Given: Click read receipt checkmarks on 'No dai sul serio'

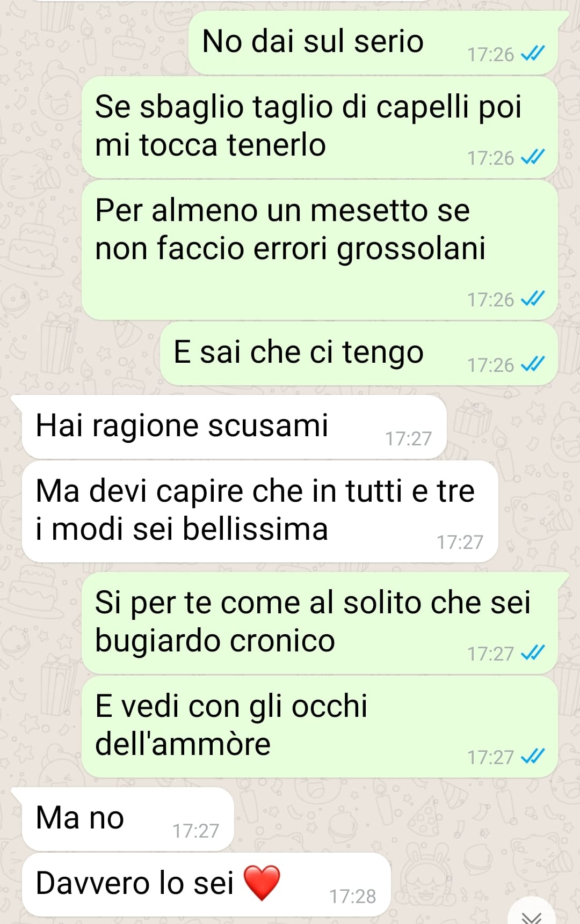Looking at the screenshot, I should (x=533, y=54).
